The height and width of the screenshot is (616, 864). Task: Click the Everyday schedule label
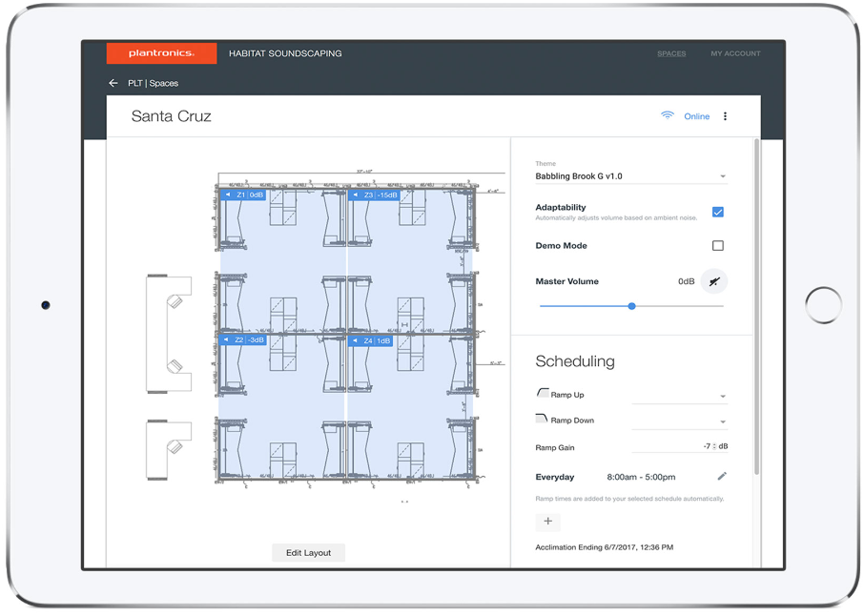[x=554, y=477]
